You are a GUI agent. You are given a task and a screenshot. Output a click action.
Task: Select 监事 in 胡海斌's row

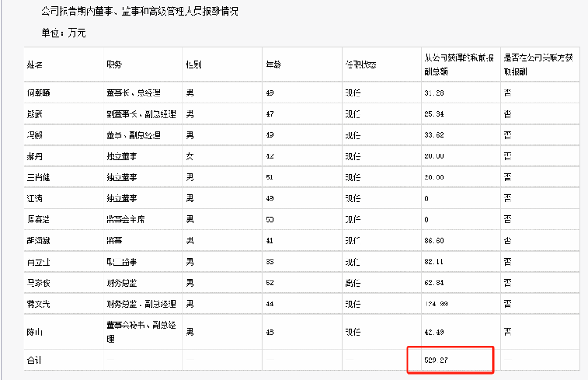pos(114,241)
